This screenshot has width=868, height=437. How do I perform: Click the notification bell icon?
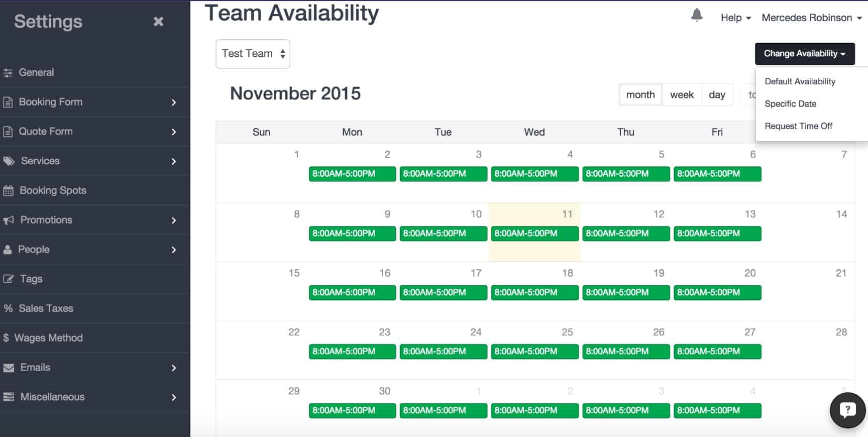pyautogui.click(x=697, y=16)
